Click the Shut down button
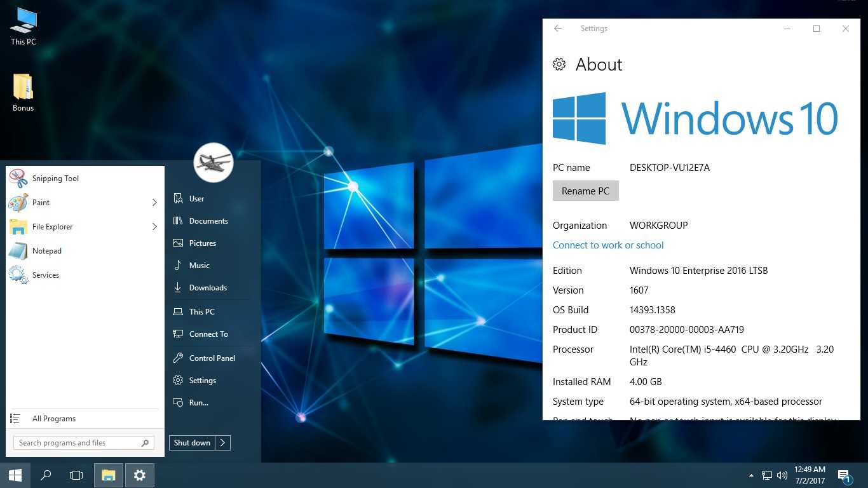 pos(192,443)
